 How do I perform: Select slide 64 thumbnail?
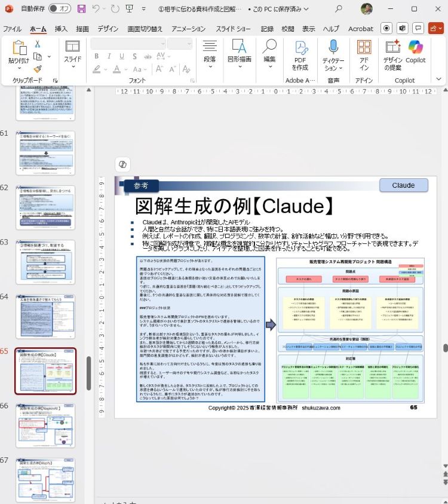pos(45,316)
